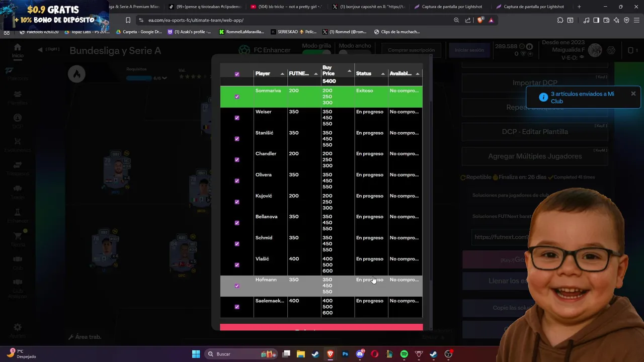Open Photoshop from the taskbar

[345, 354]
